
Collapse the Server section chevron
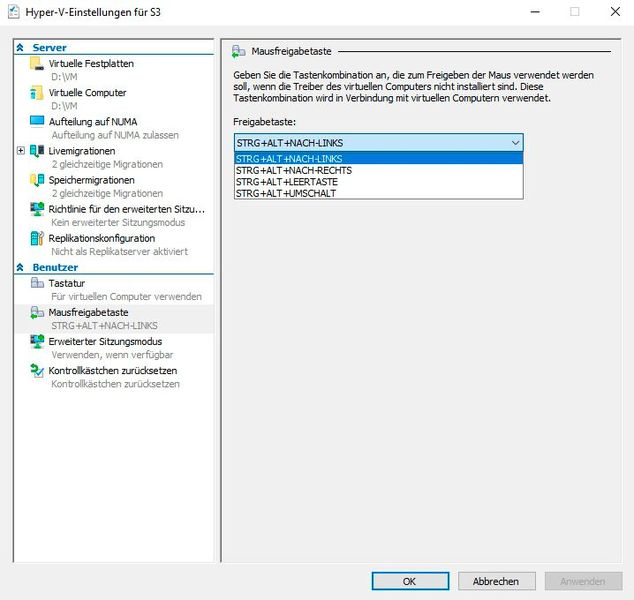[x=20, y=48]
